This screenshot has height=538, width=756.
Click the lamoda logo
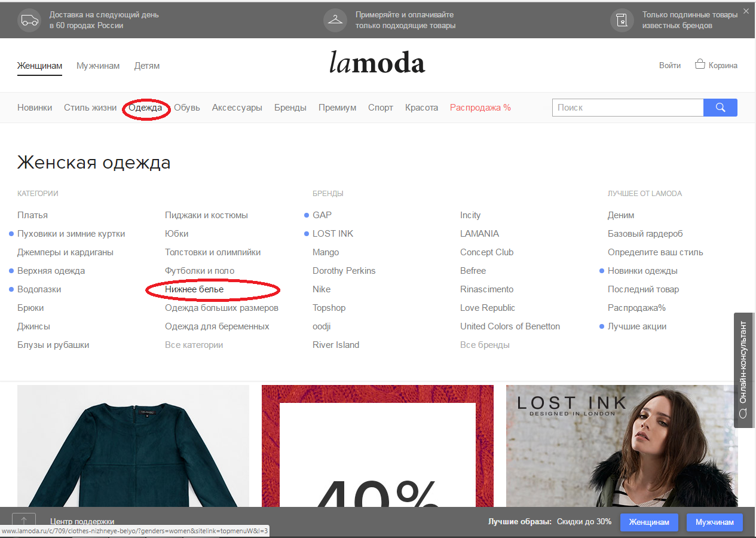(x=377, y=63)
